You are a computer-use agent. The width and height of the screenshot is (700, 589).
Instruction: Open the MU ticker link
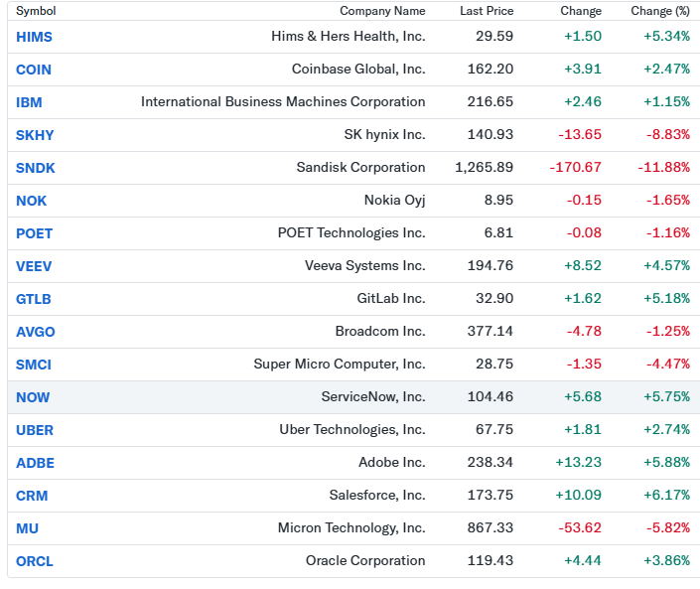[27, 528]
